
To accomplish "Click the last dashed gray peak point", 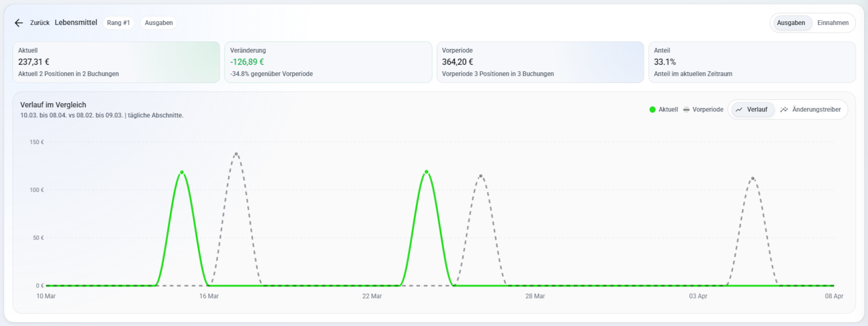I will point(752,178).
